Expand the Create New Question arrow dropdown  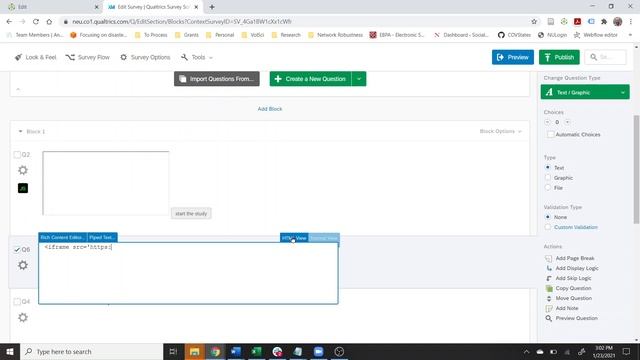[x=359, y=79]
